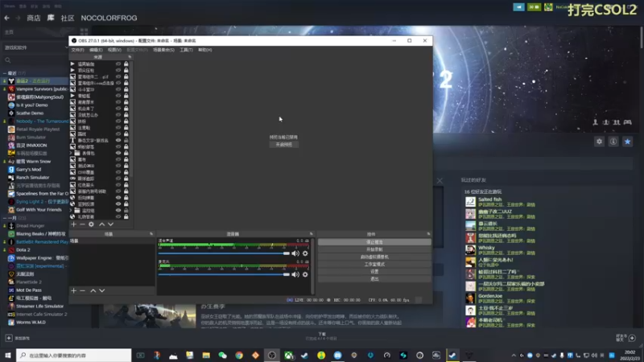Remove selected source with the minus icon
The width and height of the screenshot is (644, 362).
(x=82, y=224)
